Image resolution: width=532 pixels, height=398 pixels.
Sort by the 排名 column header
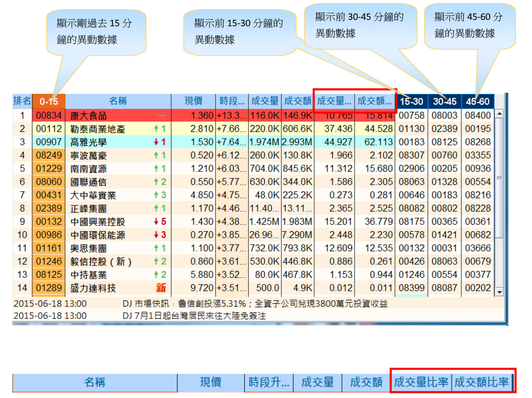click(x=22, y=101)
